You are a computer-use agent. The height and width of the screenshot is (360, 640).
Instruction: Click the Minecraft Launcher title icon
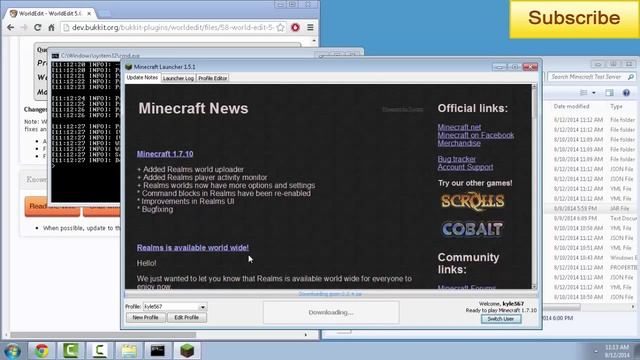(129, 67)
